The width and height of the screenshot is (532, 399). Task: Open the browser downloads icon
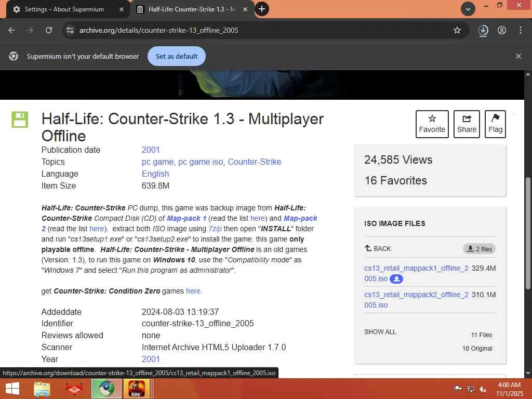483,30
